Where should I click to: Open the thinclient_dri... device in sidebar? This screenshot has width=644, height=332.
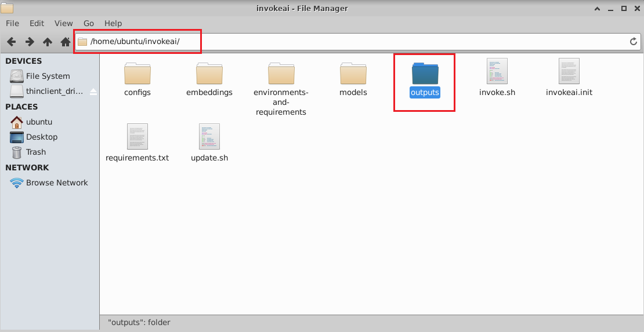pyautogui.click(x=45, y=91)
